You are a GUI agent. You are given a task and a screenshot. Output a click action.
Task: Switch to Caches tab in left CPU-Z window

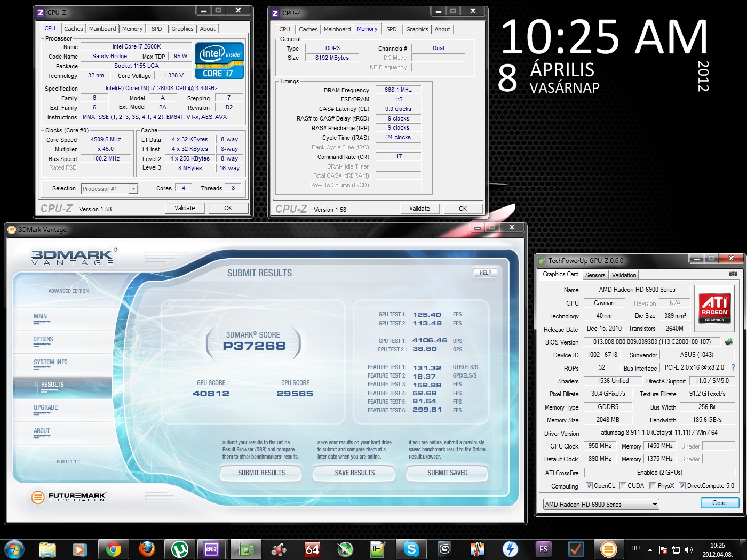pos(74,29)
